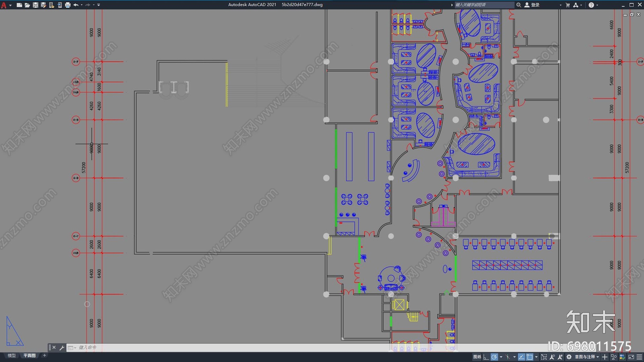Click Save to Web & Mobile icon
The image size is (644, 362).
60,5
